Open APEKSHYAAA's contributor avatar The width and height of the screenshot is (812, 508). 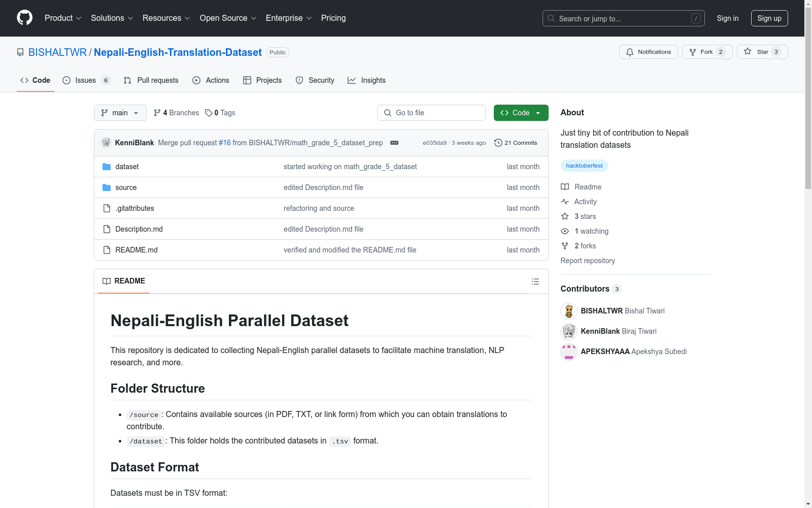[569, 352]
